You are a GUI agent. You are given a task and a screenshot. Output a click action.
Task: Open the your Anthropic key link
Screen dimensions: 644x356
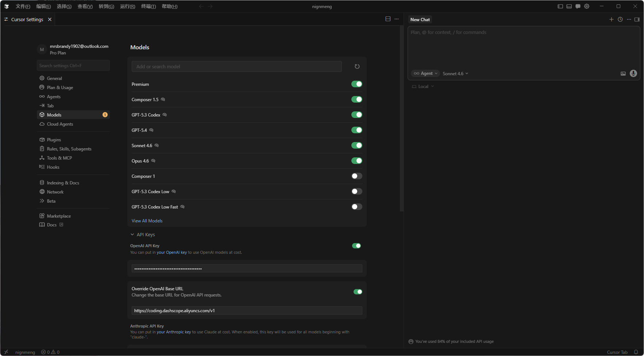174,332
